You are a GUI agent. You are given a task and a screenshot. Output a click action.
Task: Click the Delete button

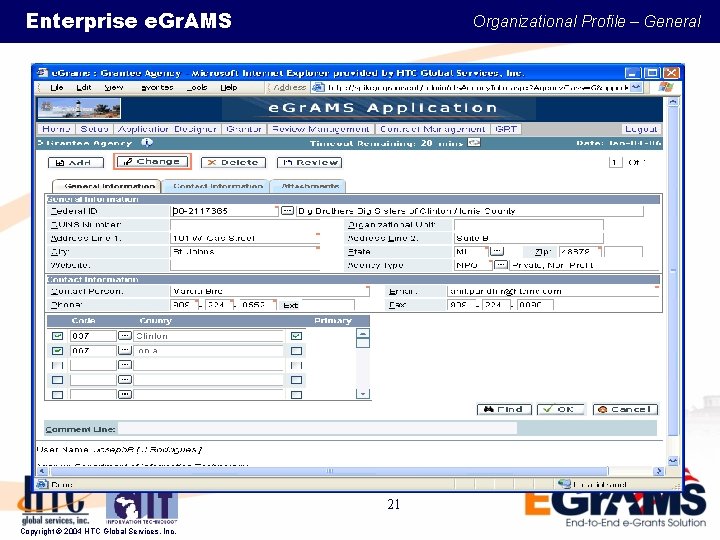(233, 163)
